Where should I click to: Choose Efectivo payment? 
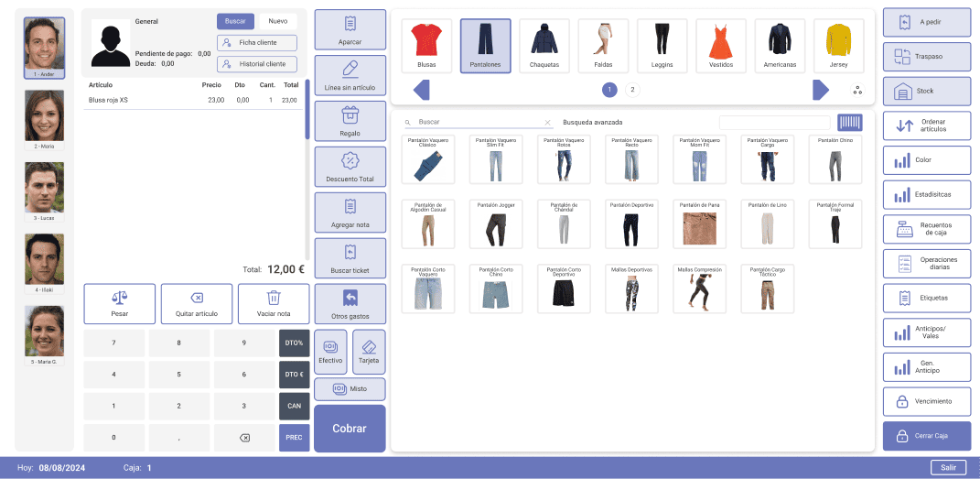330,352
